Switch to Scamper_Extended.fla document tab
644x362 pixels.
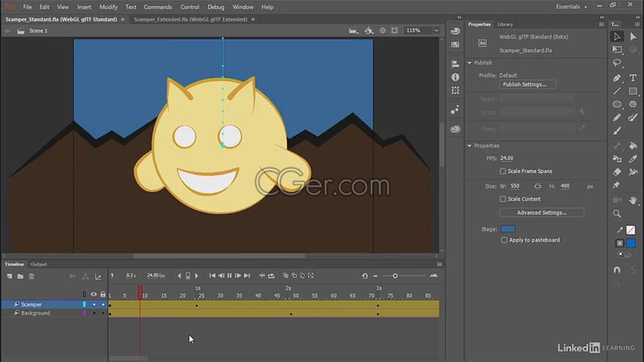pyautogui.click(x=190, y=19)
